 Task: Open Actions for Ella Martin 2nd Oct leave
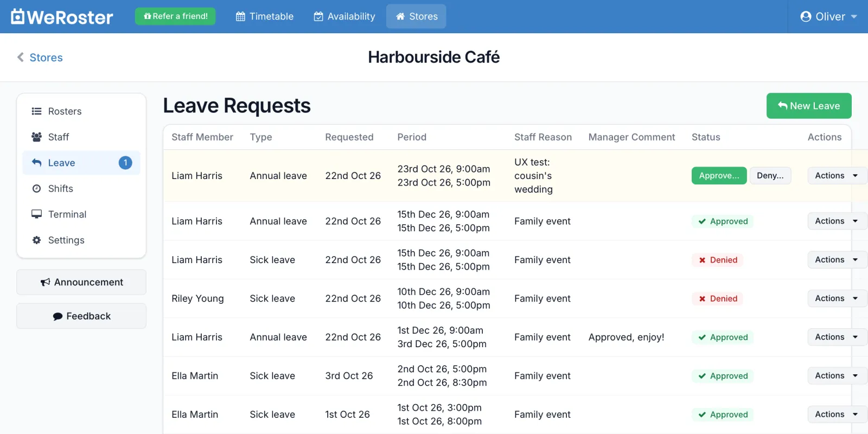(x=837, y=375)
